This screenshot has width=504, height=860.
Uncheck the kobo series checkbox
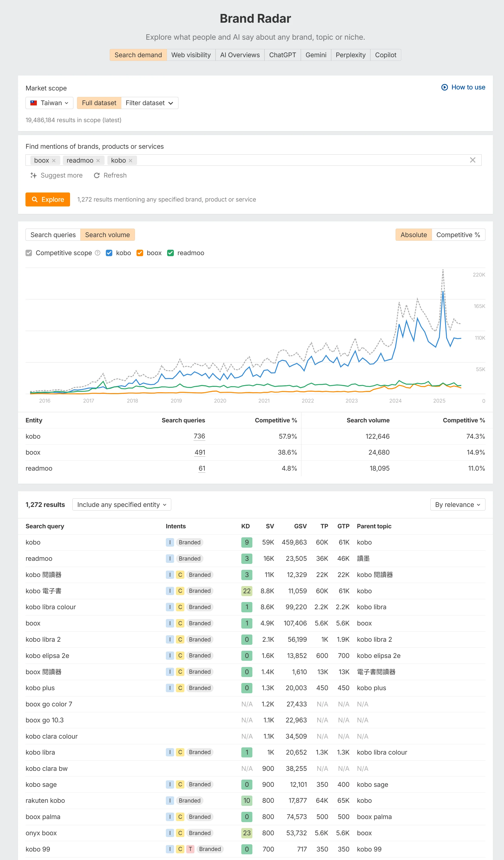(109, 253)
